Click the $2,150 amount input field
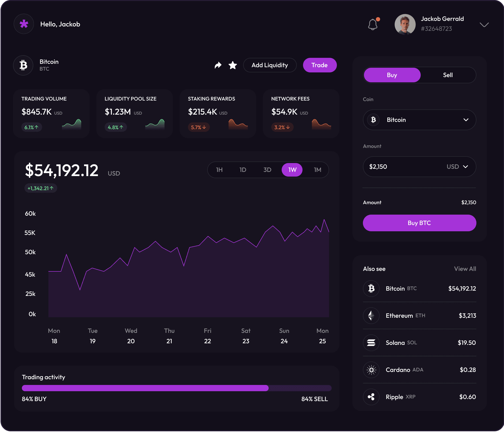Image resolution: width=504 pixels, height=436 pixels. coord(404,167)
